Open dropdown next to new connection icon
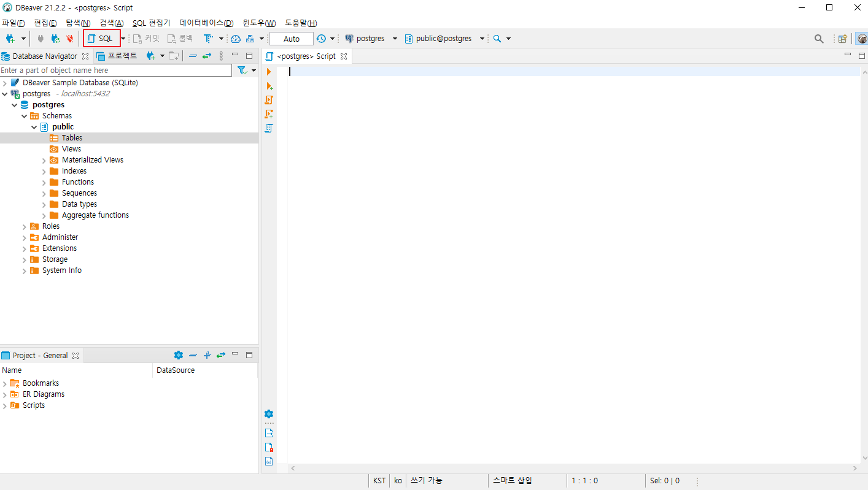The height and width of the screenshot is (490, 868). click(x=23, y=39)
